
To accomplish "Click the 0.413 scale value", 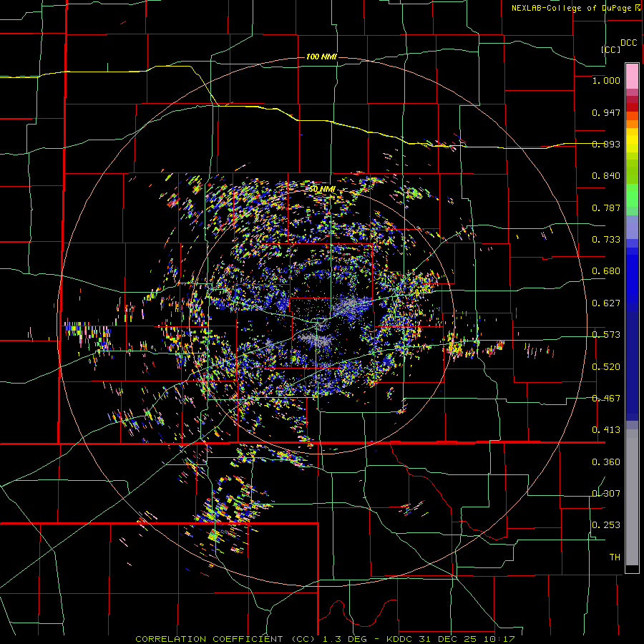I will [x=606, y=430].
